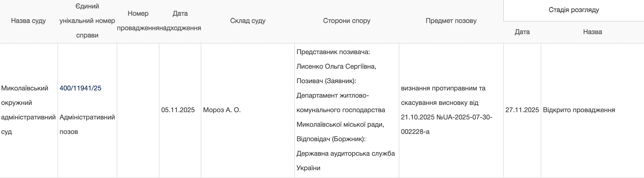Open case number 400/11941/25 link
644x178 pixels.
click(x=80, y=88)
